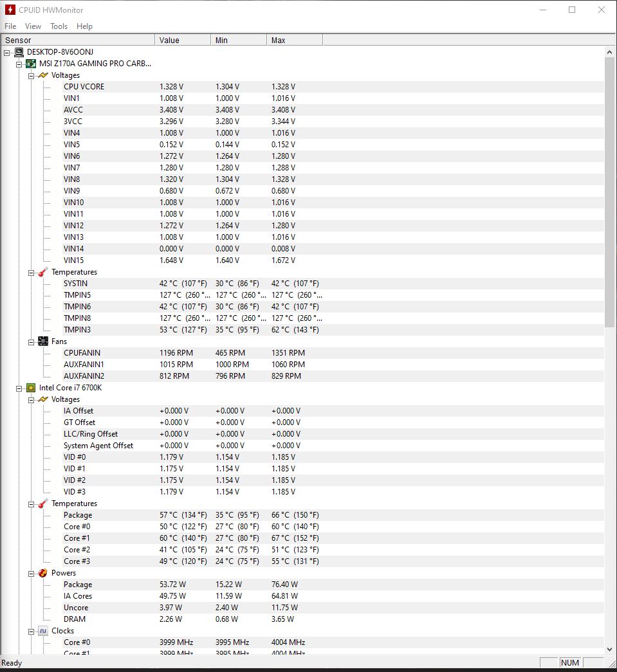Click the DESKTOP-8V6OONJ computer icon
Image resolution: width=617 pixels, height=672 pixels.
(x=19, y=52)
